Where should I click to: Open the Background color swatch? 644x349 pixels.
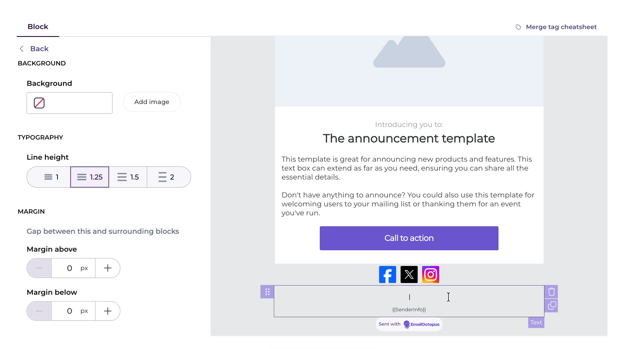click(39, 103)
